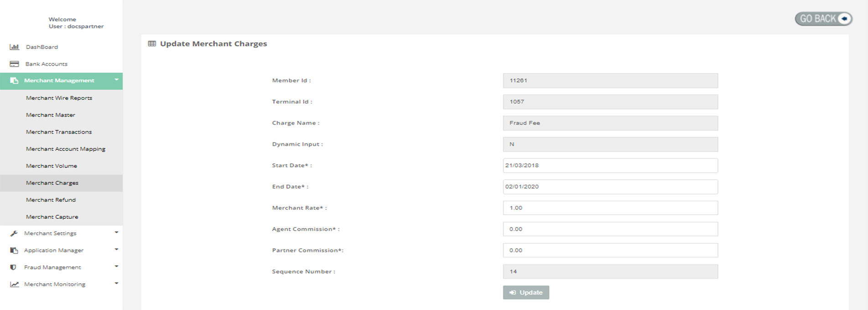Image resolution: width=868 pixels, height=310 pixels.
Task: Click the Merchant Management document icon
Action: click(14, 81)
